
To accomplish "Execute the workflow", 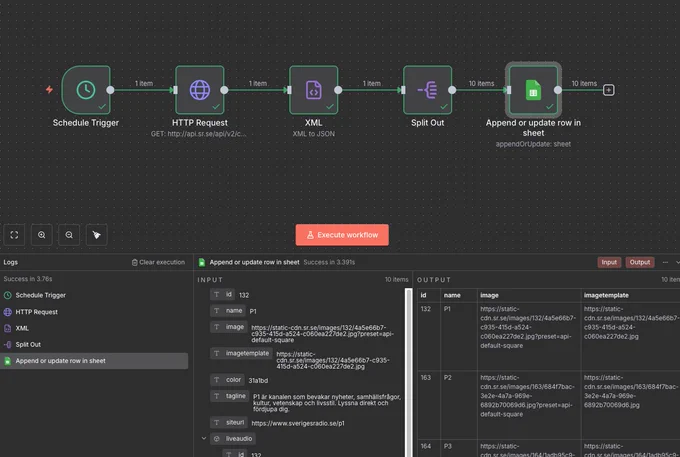I will [342, 235].
